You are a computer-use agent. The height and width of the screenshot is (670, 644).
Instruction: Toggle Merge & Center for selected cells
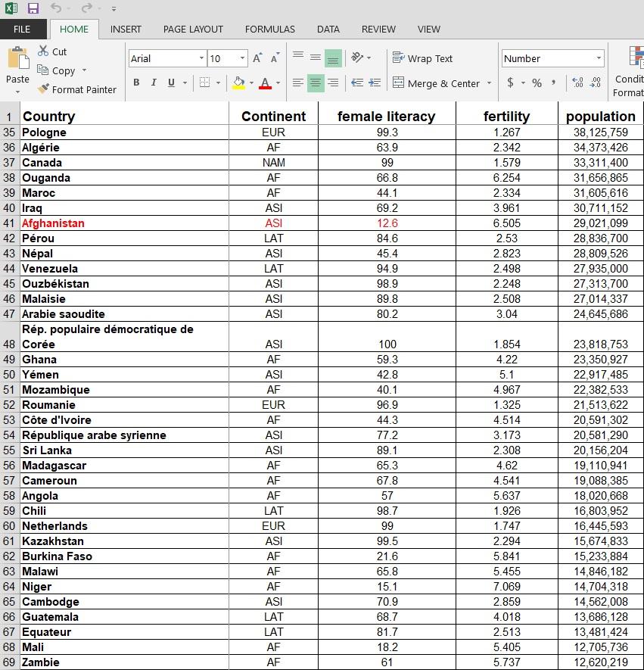(x=437, y=83)
